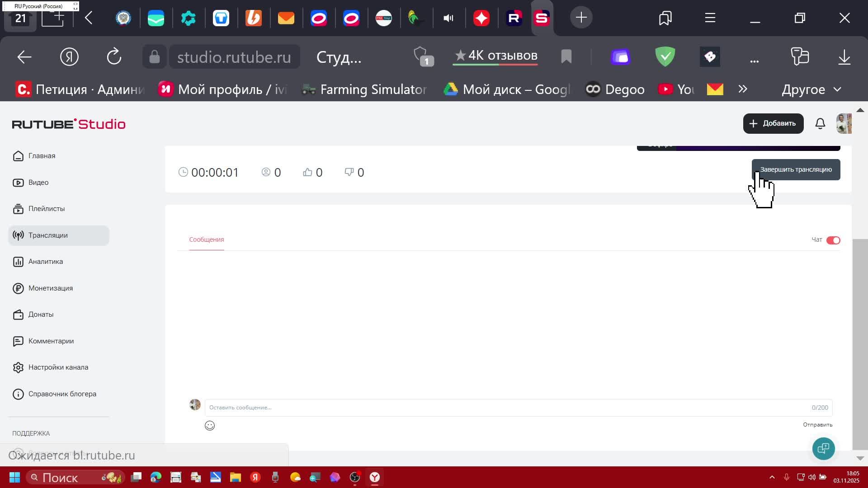
Task: Click the Оставить сообщение input field
Action: pos(506,408)
